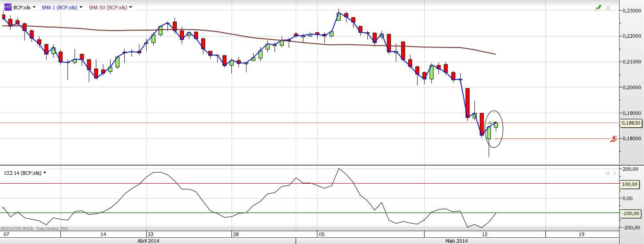Click the -100,00 CCI level label
The height and width of the screenshot is (244, 644).
(631, 213)
